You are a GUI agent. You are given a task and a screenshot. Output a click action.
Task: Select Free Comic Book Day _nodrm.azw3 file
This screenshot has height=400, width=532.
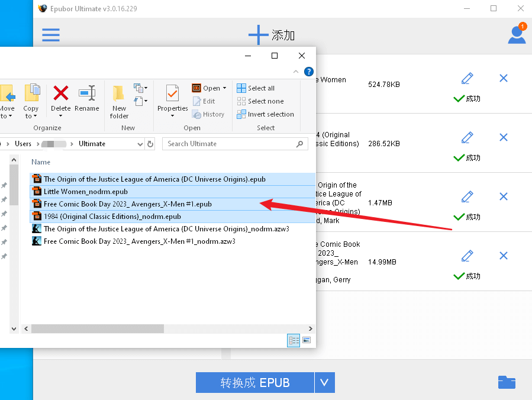point(134,241)
